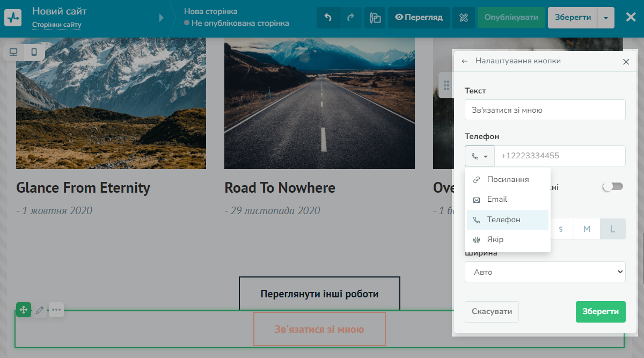Click the pencil edit block icon
Image resolution: width=644 pixels, height=358 pixels.
tap(40, 310)
